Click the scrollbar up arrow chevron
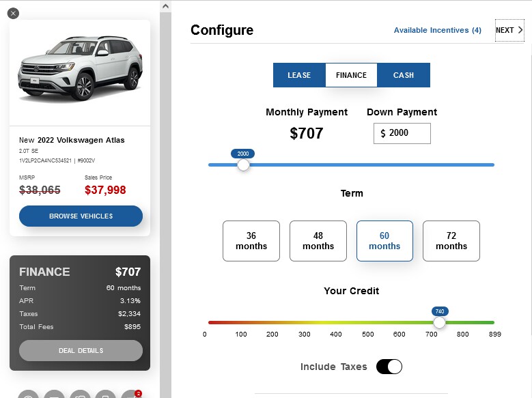This screenshot has width=532, height=398. (x=165, y=6)
